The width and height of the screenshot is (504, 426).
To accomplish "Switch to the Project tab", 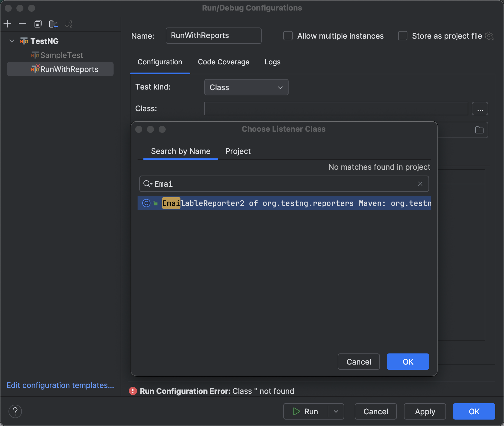I will click(238, 151).
